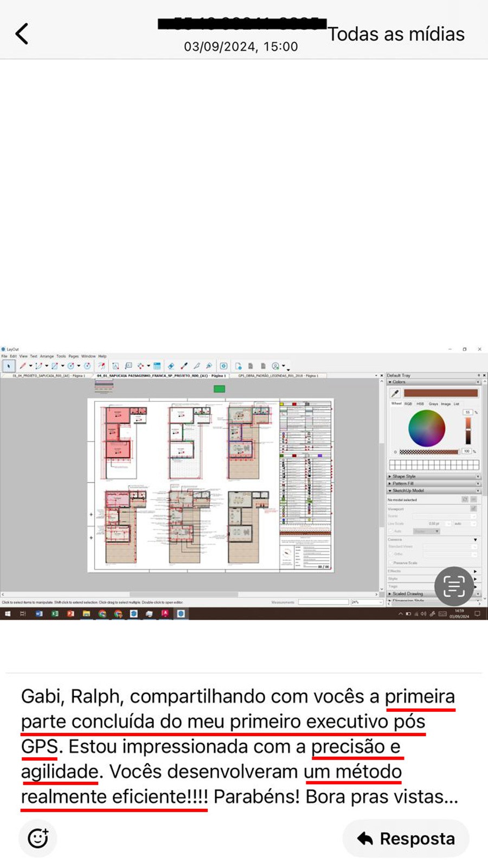Open File Explorer from the taskbar
Screen dimensions: 488x868
point(86,614)
